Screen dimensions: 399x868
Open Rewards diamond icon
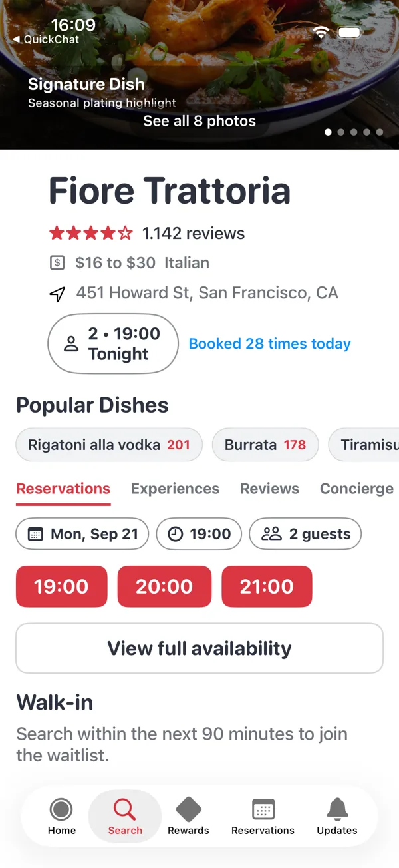(188, 809)
